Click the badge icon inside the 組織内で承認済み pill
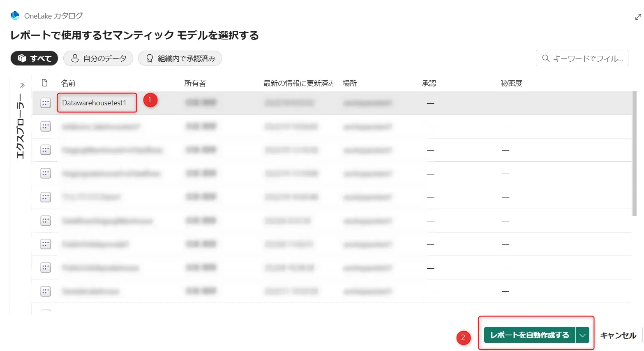This screenshot has height=351, width=644. [150, 58]
